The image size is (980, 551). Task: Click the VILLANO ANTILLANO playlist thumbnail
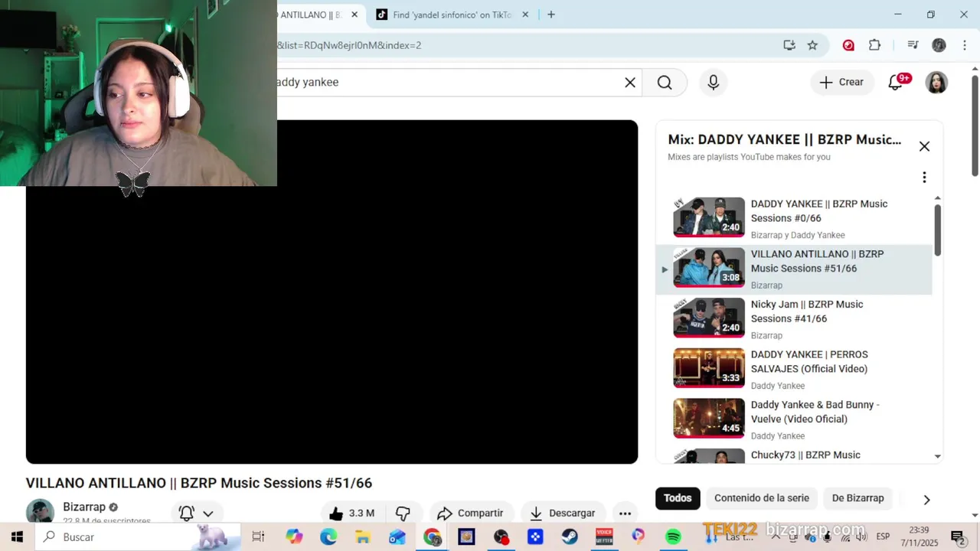tap(709, 268)
